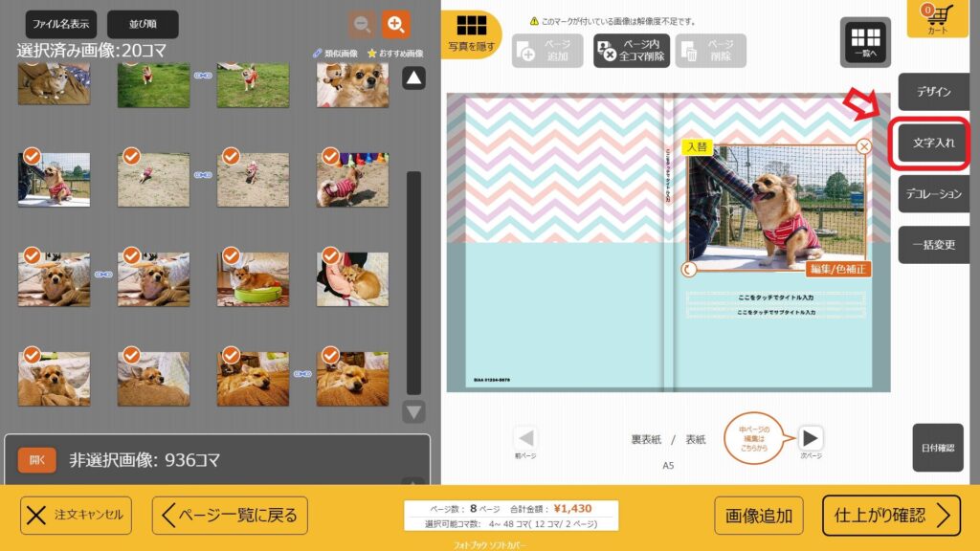This screenshot has height=551, width=980.
Task: Click the zoom in magnifier icon
Action: (x=395, y=24)
